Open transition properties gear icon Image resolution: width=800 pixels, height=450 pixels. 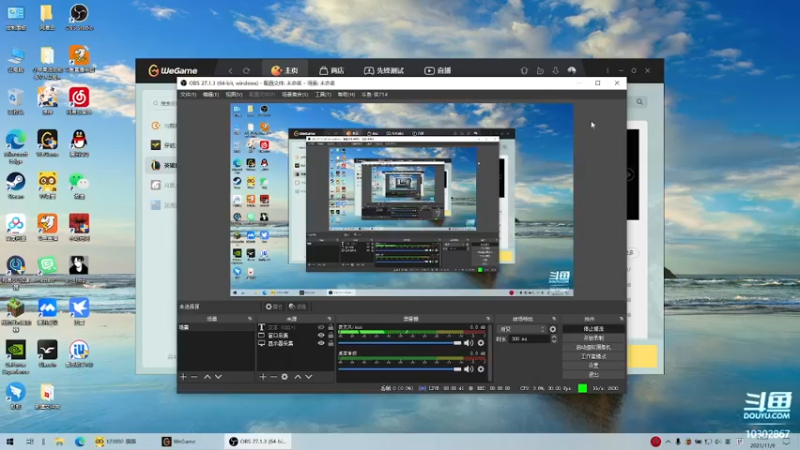pos(553,329)
